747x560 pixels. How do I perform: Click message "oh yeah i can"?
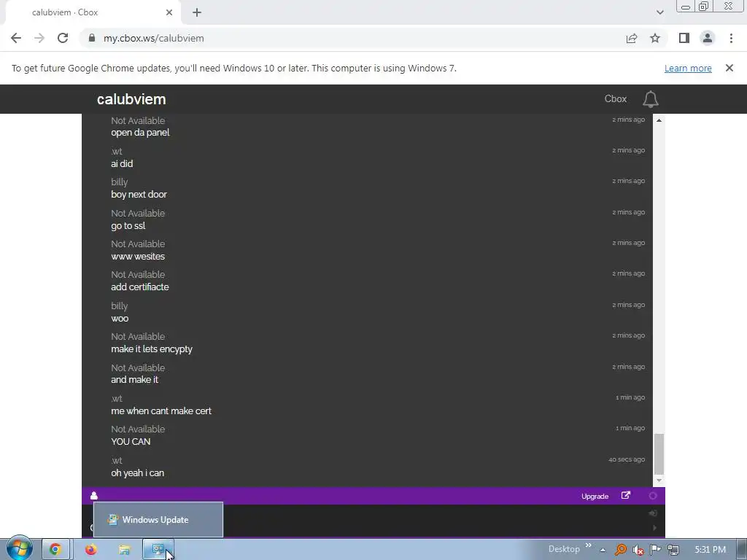137,472
